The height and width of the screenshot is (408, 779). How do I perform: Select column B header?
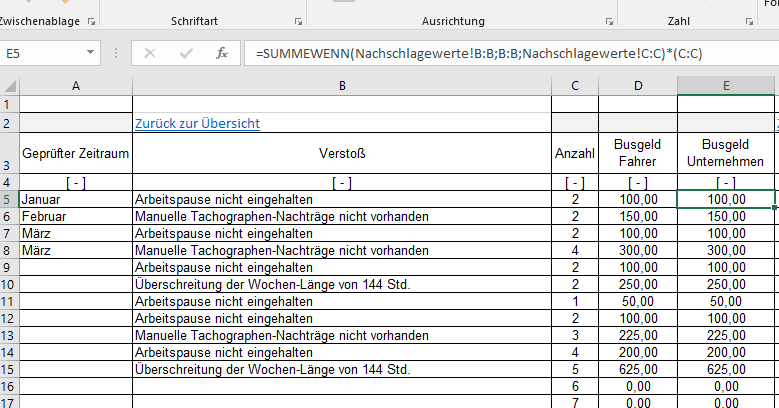[342, 86]
